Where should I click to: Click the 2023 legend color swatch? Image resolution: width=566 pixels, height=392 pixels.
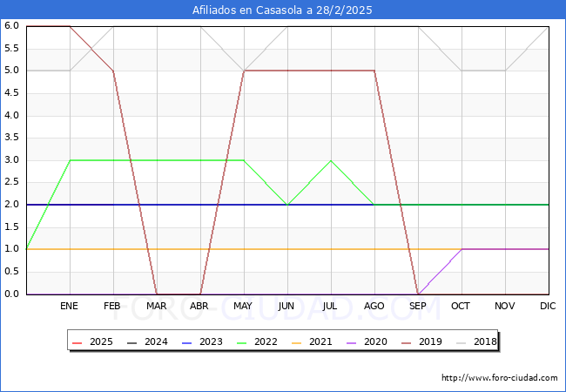pos(187,342)
